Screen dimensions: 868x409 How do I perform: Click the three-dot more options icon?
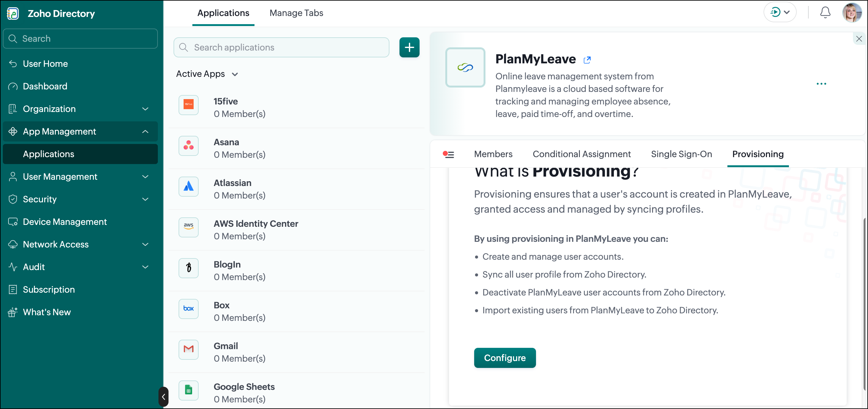(821, 83)
